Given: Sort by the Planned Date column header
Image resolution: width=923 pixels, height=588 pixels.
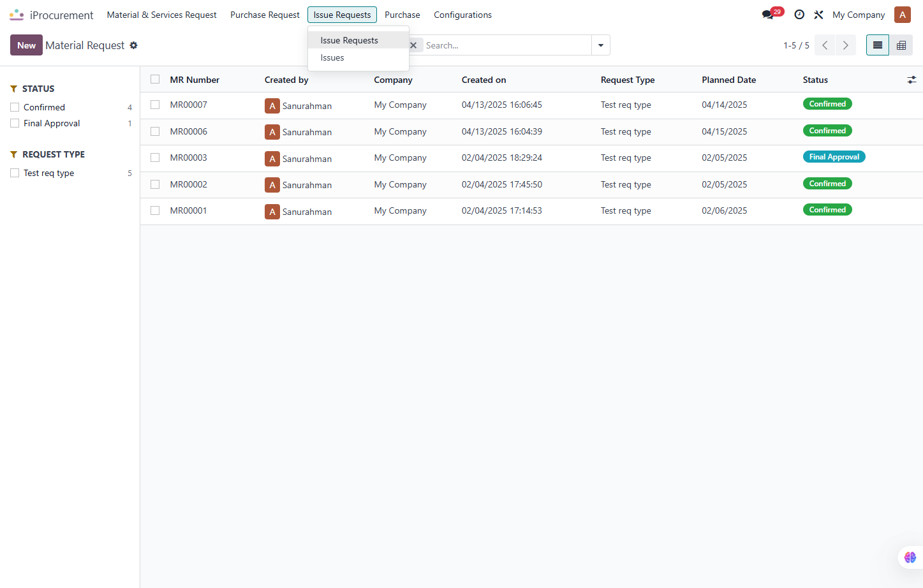Looking at the screenshot, I should pos(729,80).
